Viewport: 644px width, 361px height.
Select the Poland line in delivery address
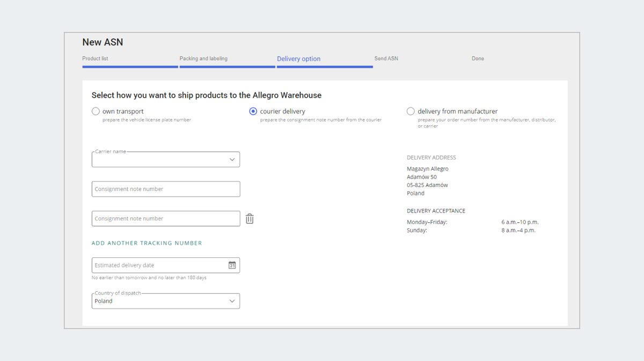[x=415, y=193]
